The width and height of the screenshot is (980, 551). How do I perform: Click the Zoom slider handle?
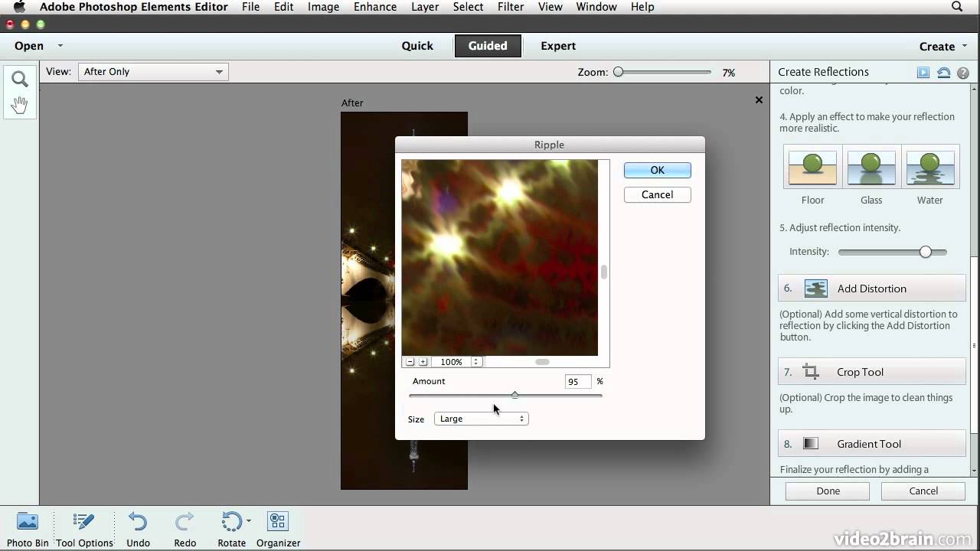618,72
